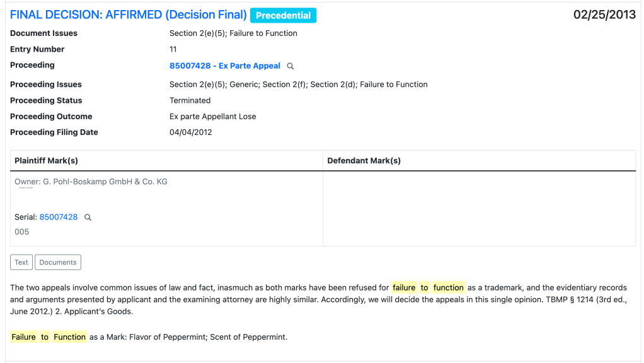Image resolution: width=644 pixels, height=363 pixels.
Task: Follow the Serial 85007428 link
Action: 59,217
